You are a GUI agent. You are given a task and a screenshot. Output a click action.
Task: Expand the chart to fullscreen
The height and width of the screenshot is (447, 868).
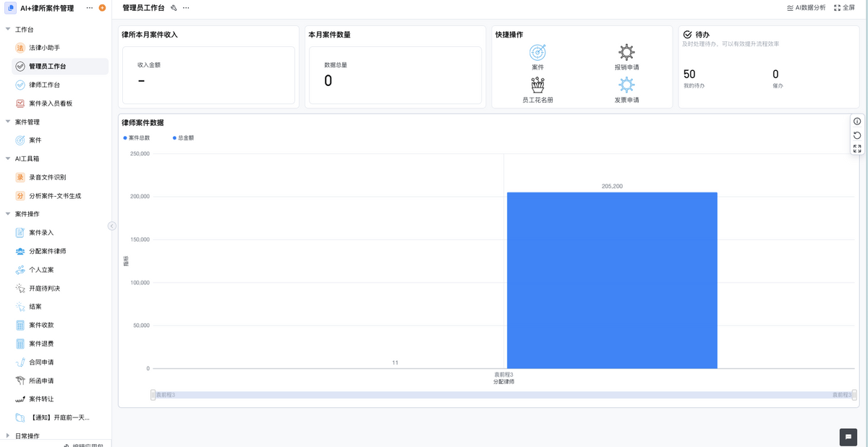click(x=857, y=148)
